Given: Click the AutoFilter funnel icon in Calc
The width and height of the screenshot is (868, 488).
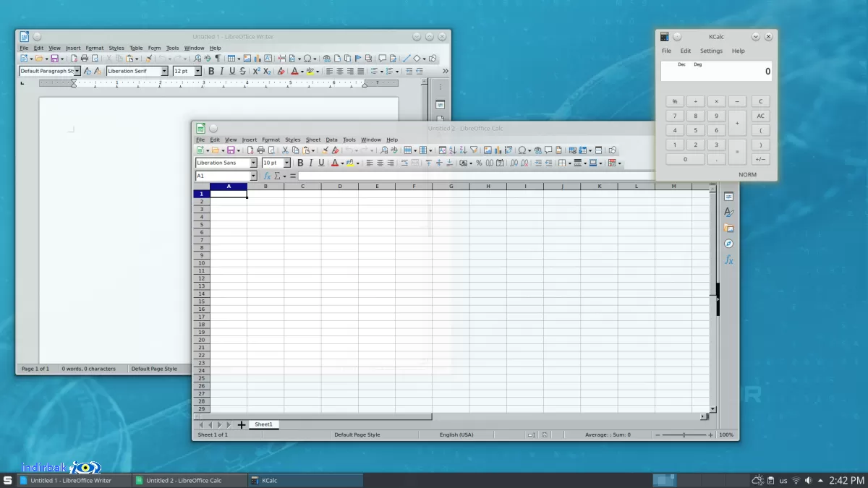Looking at the screenshot, I should pos(474,150).
